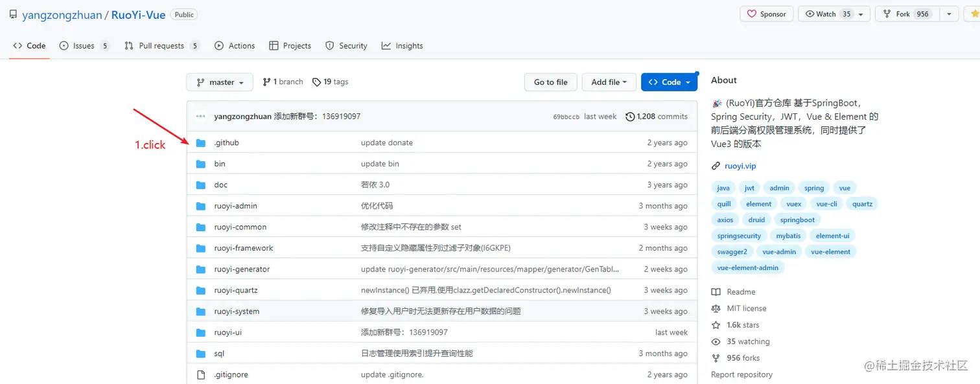This screenshot has height=384, width=980.
Task: Click the Readme book icon
Action: [716, 292]
